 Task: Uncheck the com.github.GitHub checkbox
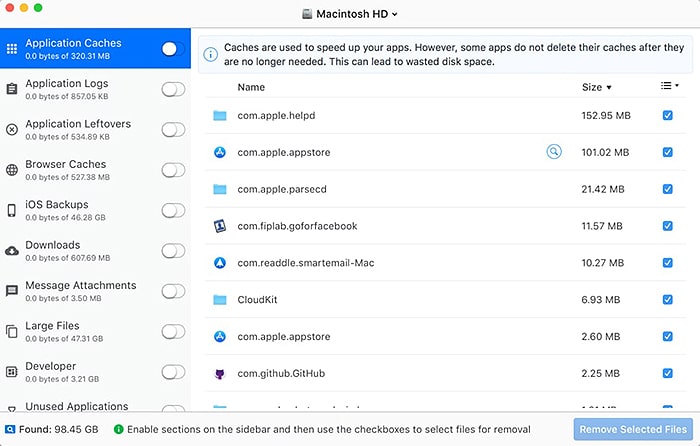667,373
